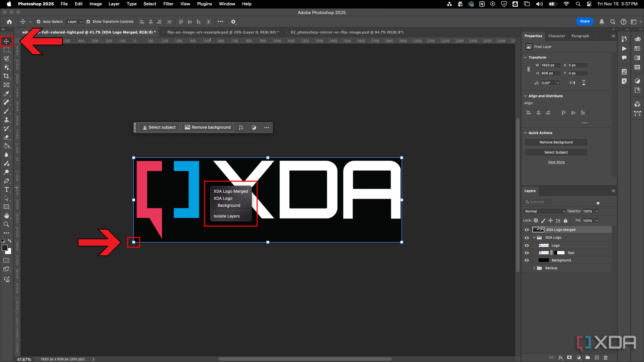Viewport: 644px width, 362px height.
Task: Select the Object Selection tool
Action: pos(6,67)
